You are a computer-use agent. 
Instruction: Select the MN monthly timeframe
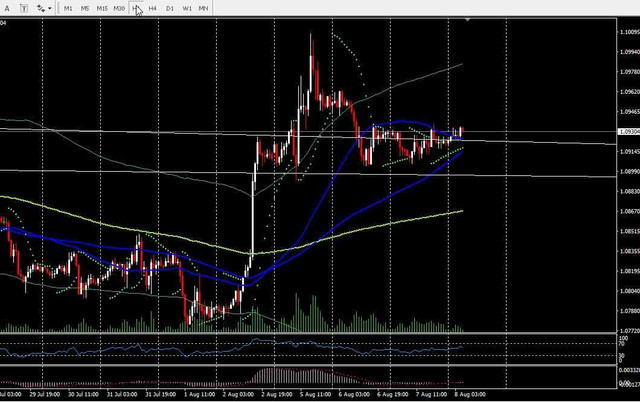pyautogui.click(x=203, y=8)
